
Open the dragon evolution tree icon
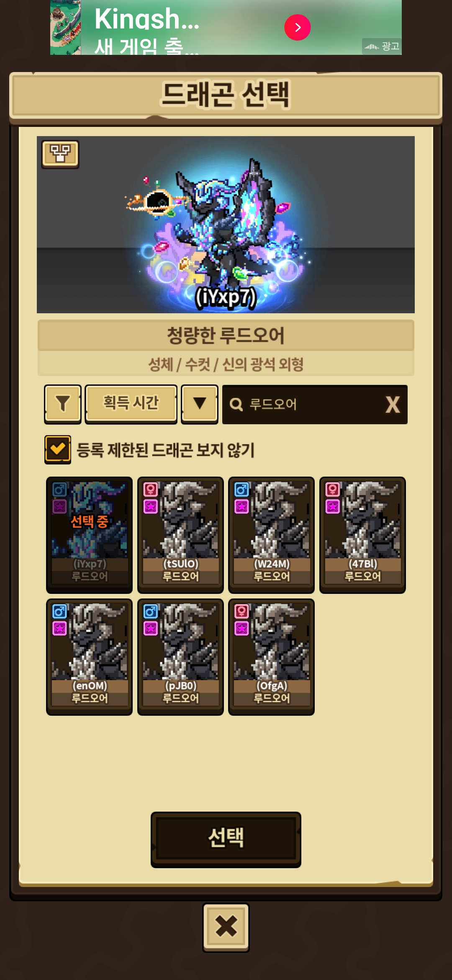(60, 154)
